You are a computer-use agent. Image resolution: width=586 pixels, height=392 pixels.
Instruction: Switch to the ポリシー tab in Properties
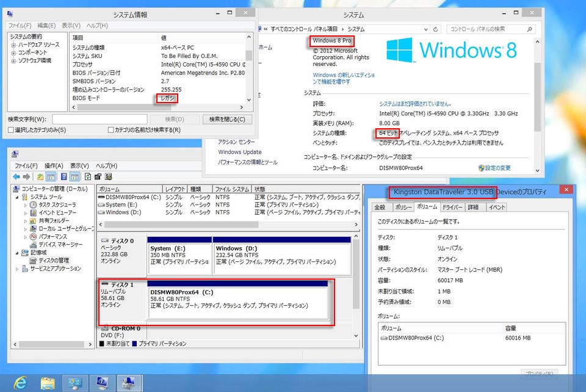click(x=403, y=207)
